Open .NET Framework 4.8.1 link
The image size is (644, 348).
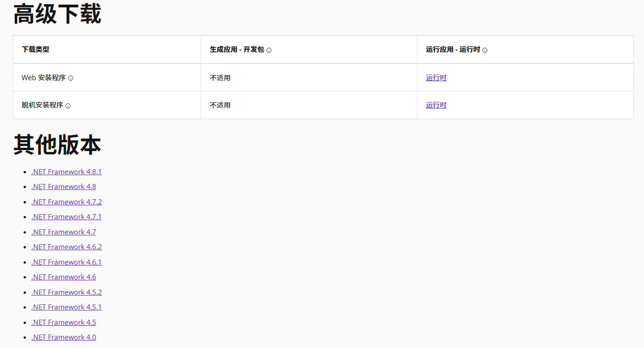[66, 171]
